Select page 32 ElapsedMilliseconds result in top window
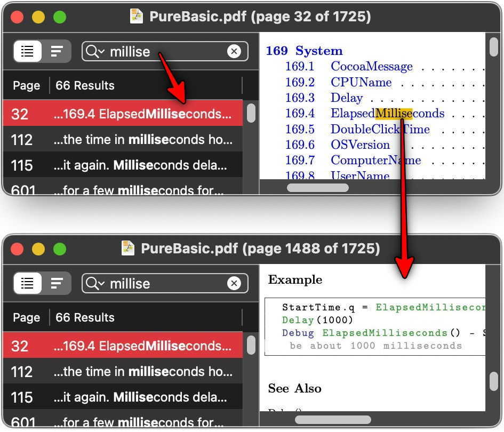 pyautogui.click(x=123, y=113)
